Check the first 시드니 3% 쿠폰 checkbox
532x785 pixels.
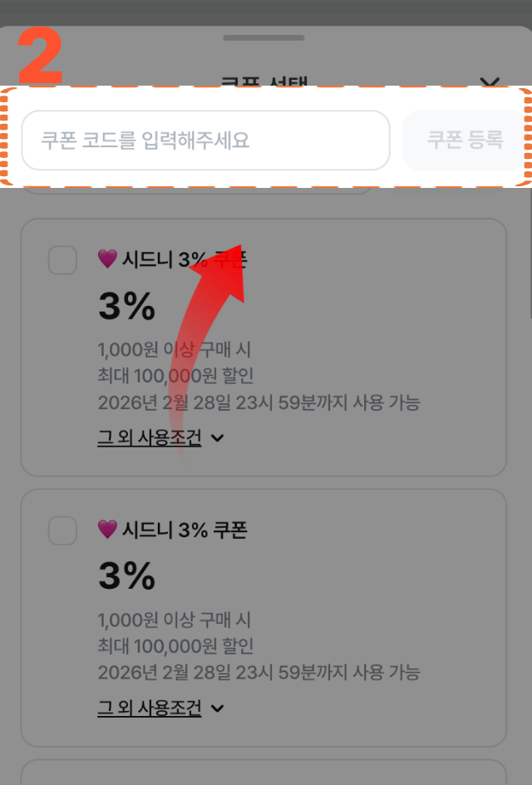pos(62,259)
